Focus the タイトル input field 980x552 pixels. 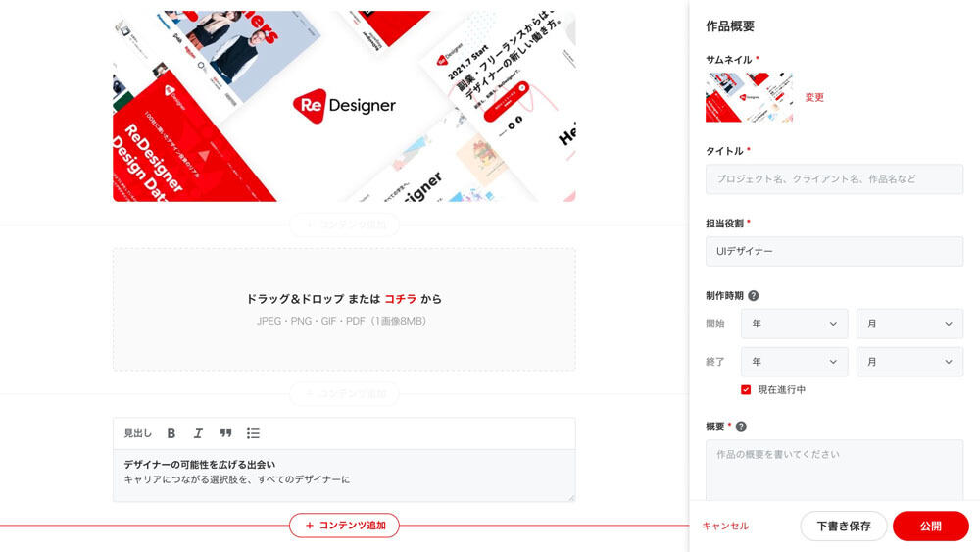(x=834, y=178)
